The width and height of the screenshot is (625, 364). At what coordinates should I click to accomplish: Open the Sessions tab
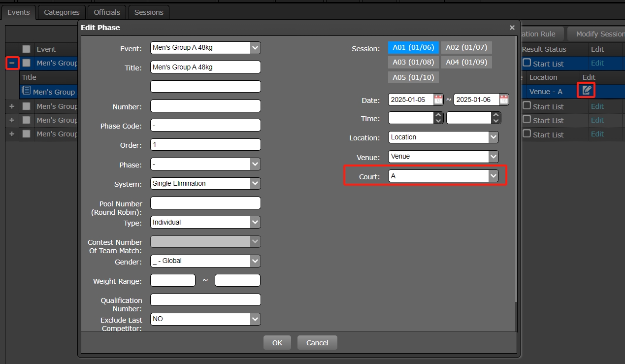click(x=149, y=12)
